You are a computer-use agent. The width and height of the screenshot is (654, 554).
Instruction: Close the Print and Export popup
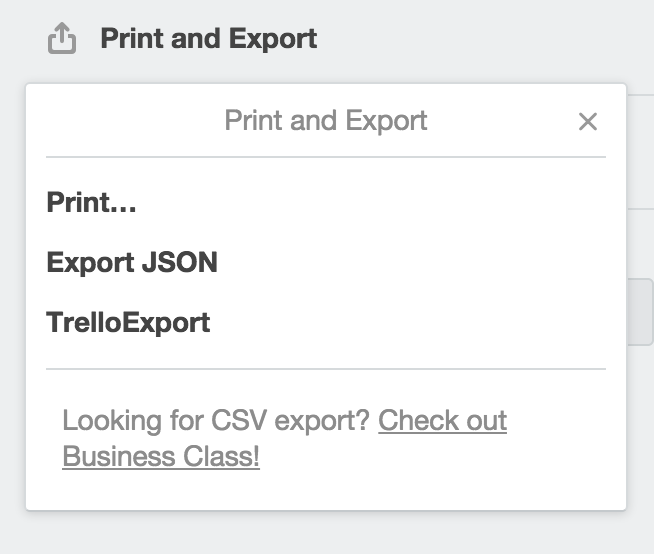point(588,121)
